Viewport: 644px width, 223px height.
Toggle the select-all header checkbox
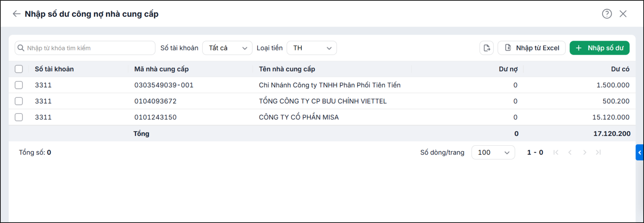(19, 69)
